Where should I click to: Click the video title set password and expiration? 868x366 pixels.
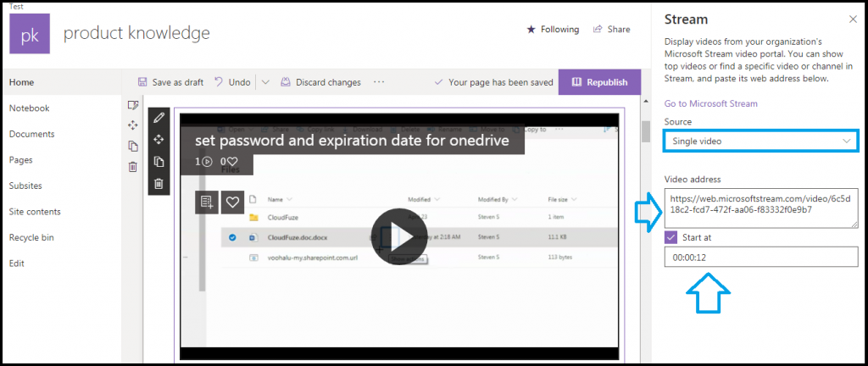point(352,141)
